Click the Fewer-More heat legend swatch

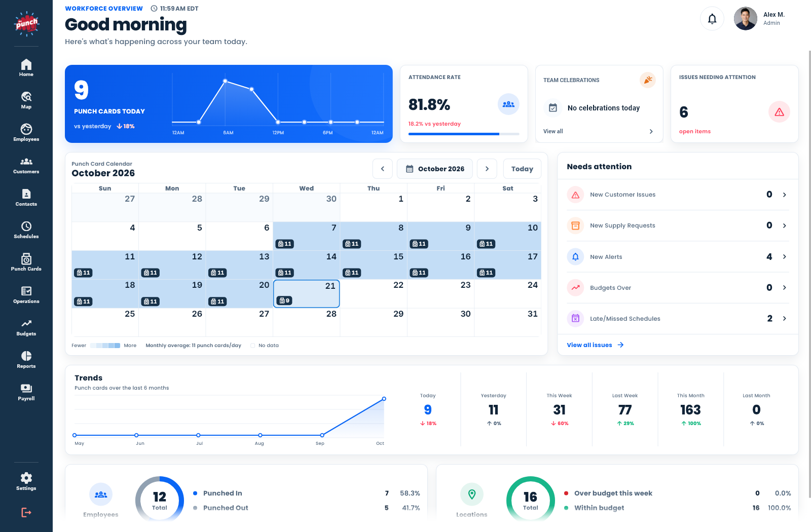(x=105, y=346)
